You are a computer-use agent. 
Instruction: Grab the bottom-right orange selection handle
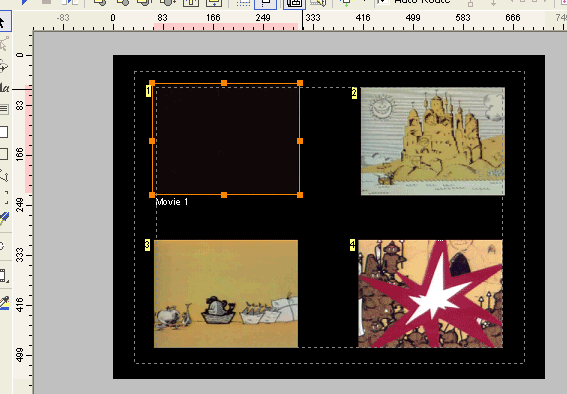[x=300, y=195]
